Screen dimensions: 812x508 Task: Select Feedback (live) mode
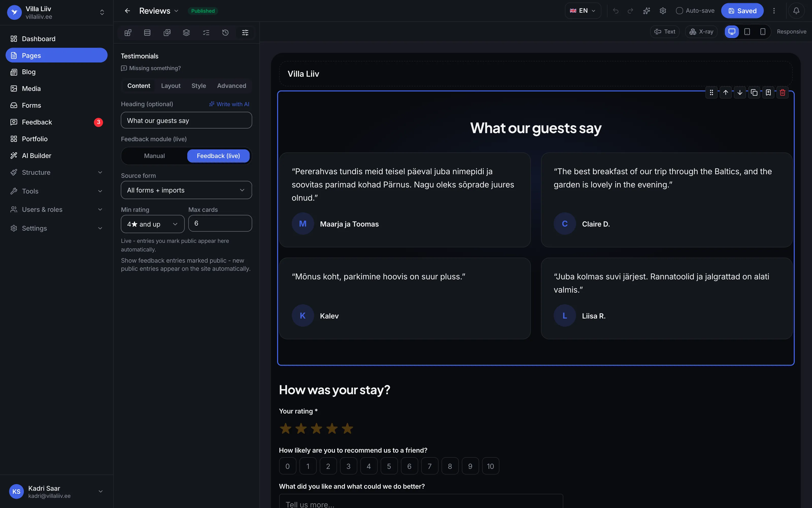(218, 156)
